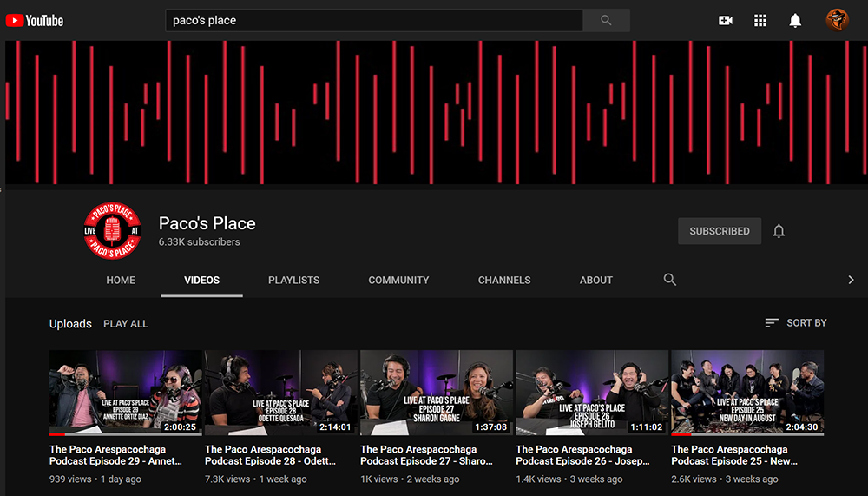Click watch progress bar on Episode 29 thumbnail
868x496 pixels.
[x=126, y=434]
